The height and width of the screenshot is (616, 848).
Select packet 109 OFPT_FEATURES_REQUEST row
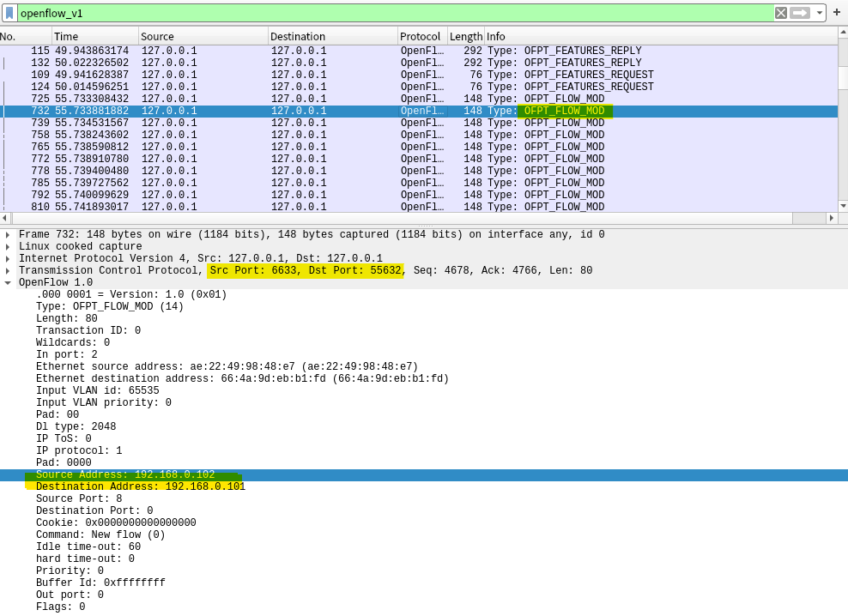(419, 75)
